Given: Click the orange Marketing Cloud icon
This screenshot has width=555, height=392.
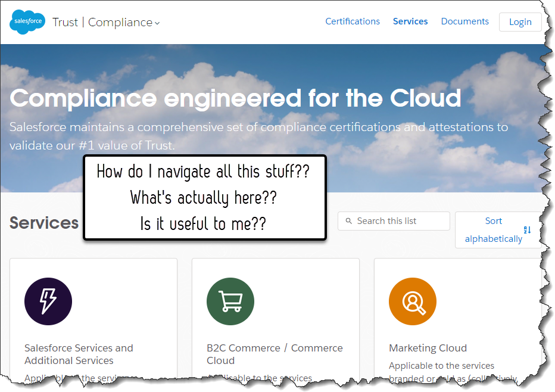Looking at the screenshot, I should coord(412,301).
